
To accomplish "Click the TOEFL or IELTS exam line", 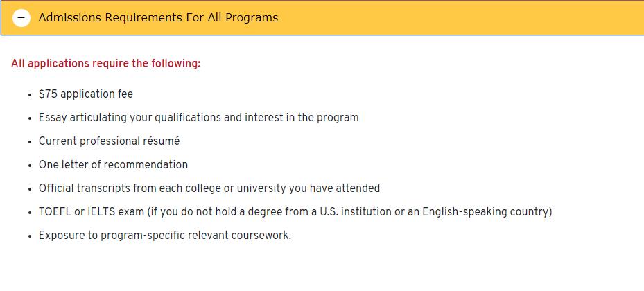I will coord(295,212).
